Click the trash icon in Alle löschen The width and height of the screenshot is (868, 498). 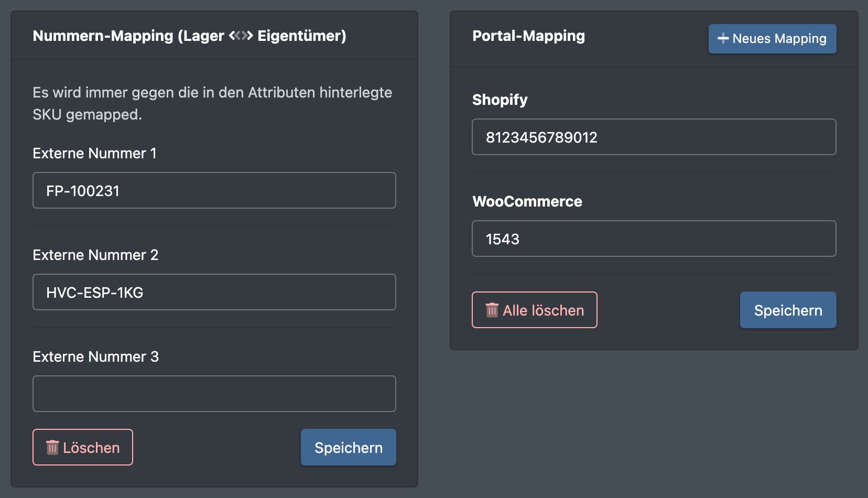pyautogui.click(x=492, y=310)
